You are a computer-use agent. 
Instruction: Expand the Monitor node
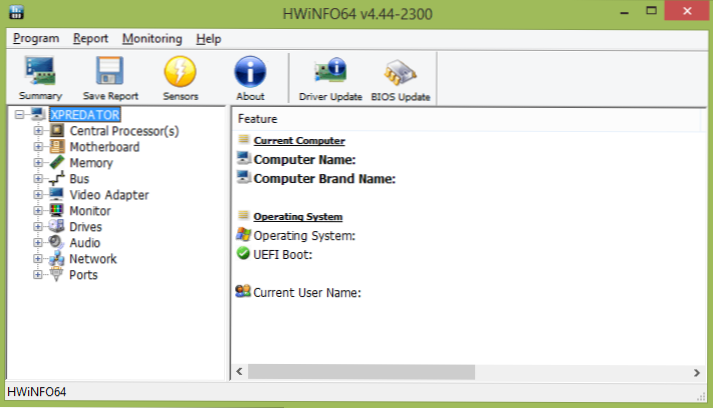[x=38, y=210]
